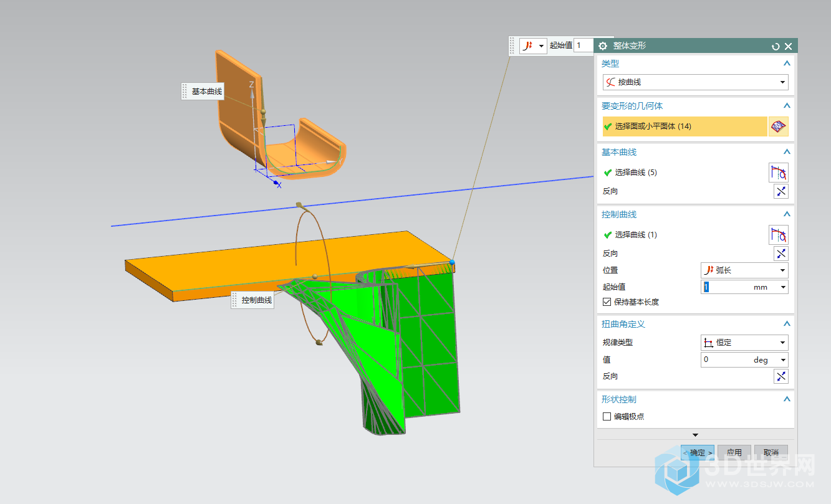
Task: Click the 控制曲线 label in viewport
Action: tap(257, 300)
